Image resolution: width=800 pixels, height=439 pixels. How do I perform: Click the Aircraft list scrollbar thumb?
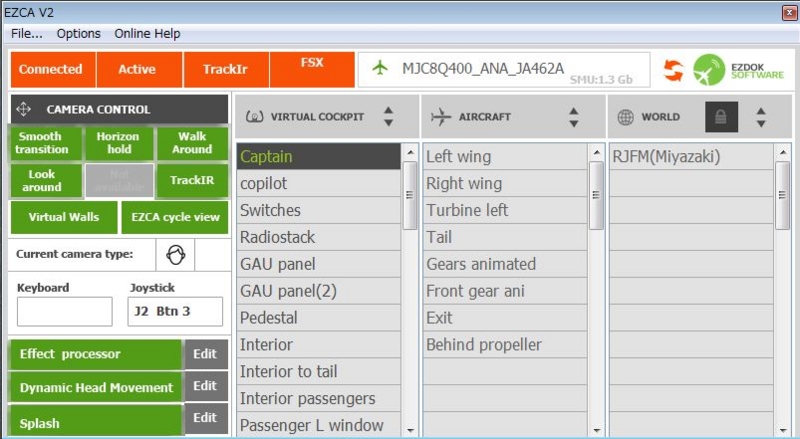coord(596,196)
